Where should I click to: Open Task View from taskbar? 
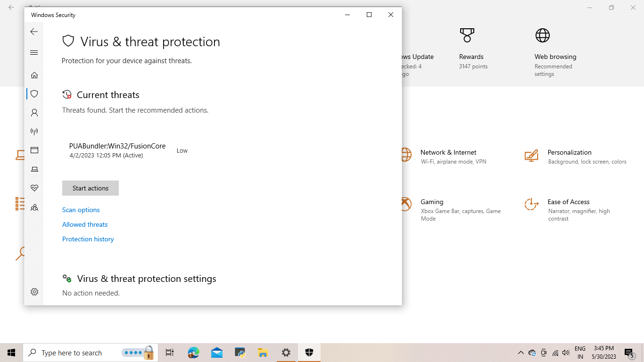coord(170,353)
